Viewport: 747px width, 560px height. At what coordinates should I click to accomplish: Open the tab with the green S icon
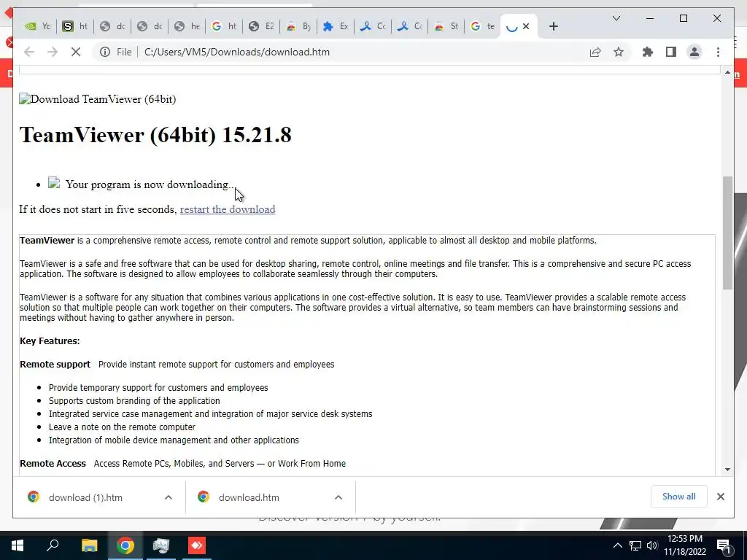point(75,26)
